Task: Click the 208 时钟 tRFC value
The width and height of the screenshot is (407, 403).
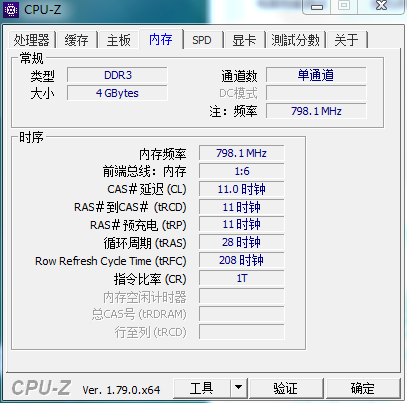Action: (x=242, y=260)
